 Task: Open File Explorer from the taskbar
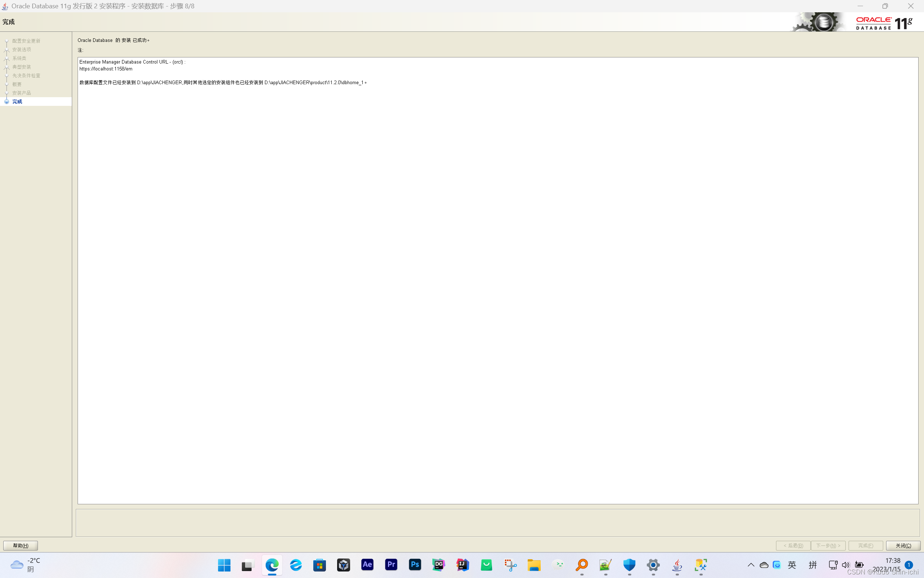click(534, 565)
